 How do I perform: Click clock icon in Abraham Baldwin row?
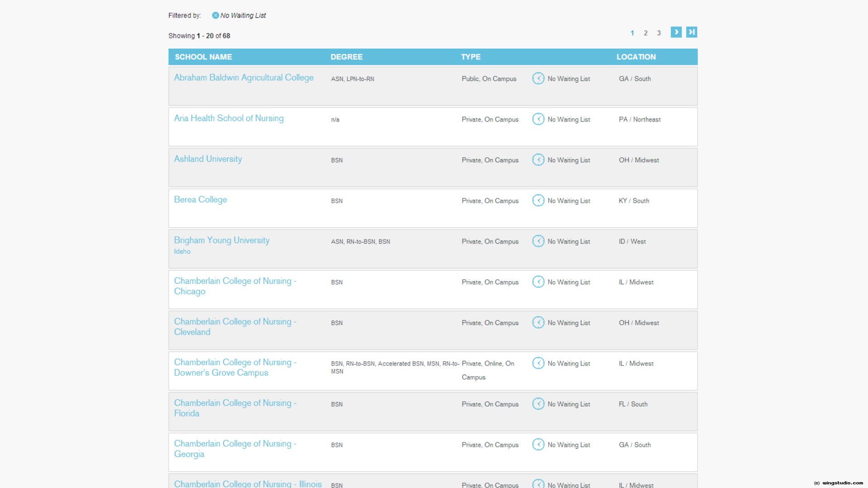pyautogui.click(x=538, y=79)
